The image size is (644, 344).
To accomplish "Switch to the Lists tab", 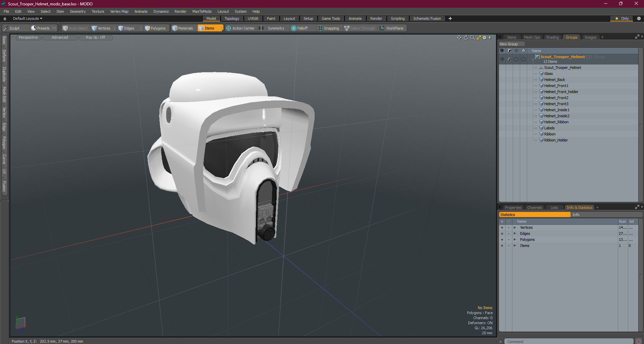I will click(554, 208).
